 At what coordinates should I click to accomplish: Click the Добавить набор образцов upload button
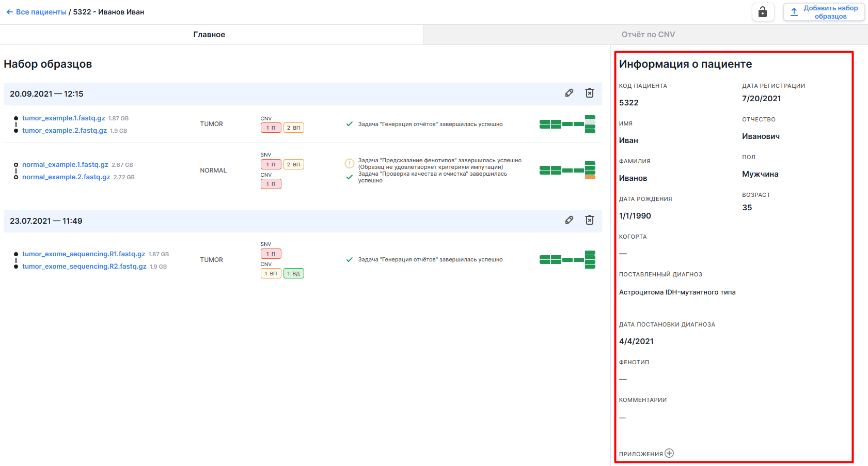[824, 12]
